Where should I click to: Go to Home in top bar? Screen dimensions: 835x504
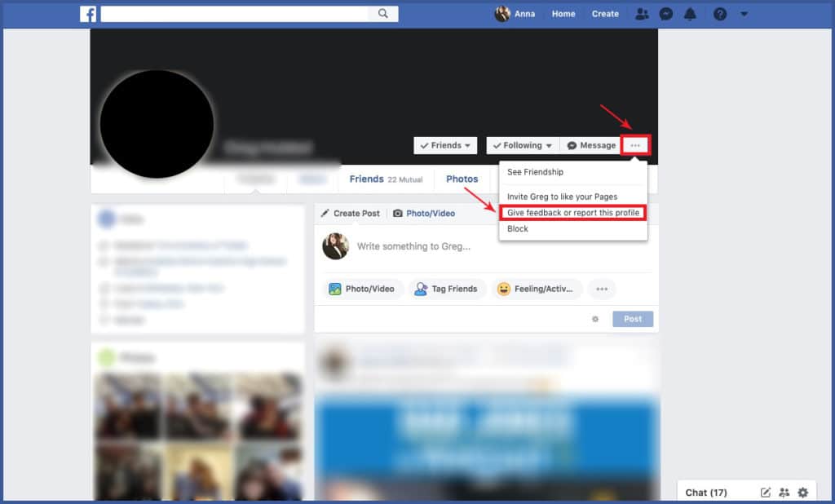(563, 14)
